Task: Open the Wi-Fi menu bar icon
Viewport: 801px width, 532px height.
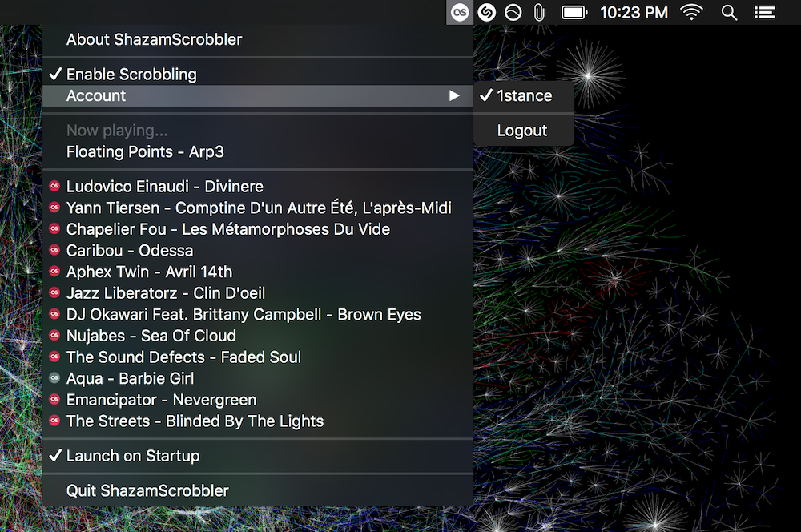Action: [x=692, y=12]
